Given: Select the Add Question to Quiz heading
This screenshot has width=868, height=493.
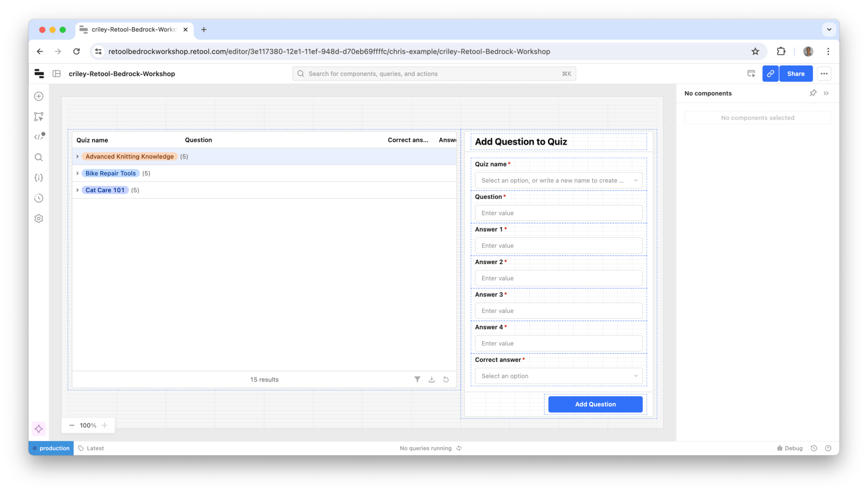Looking at the screenshot, I should [521, 142].
